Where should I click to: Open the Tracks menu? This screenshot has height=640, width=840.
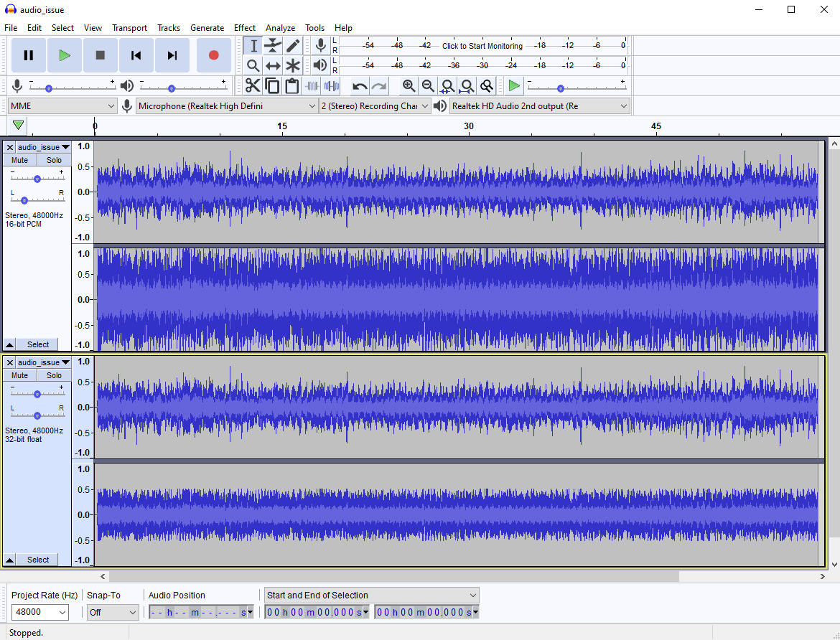click(169, 28)
